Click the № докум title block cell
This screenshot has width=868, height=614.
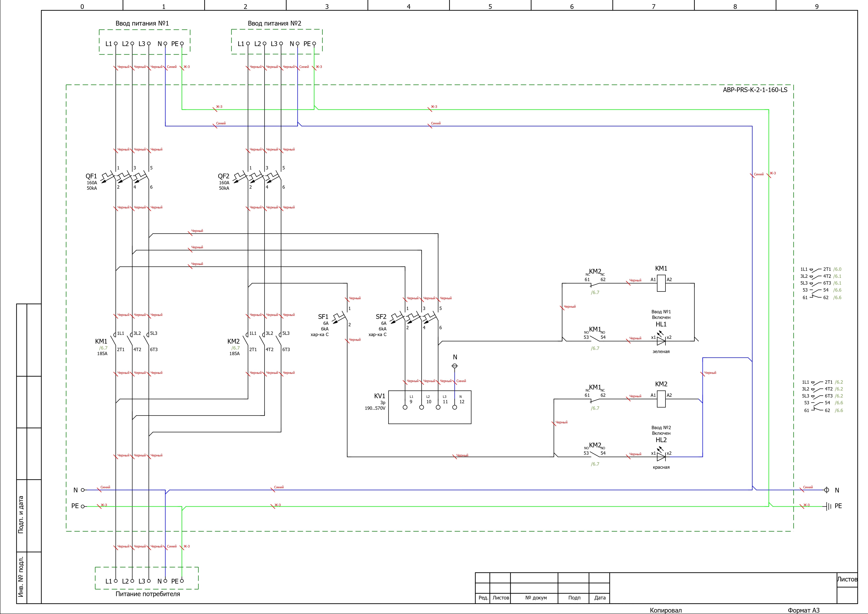[x=536, y=598]
